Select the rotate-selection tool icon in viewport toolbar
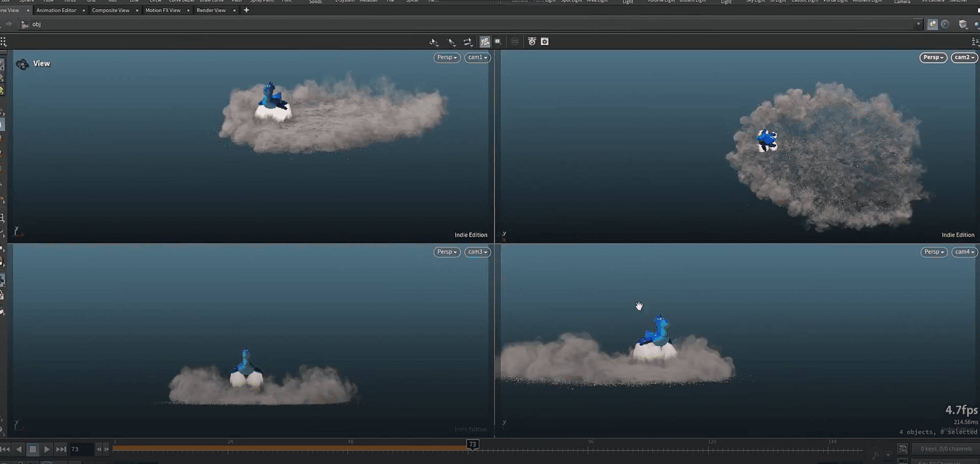This screenshot has height=464, width=980. pos(433,41)
